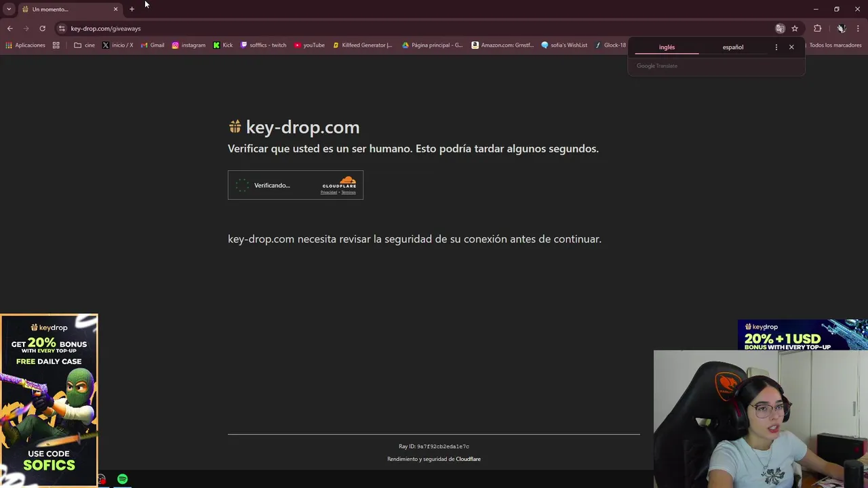Open the 'sofffics - twitch' bookmark

pos(263,45)
